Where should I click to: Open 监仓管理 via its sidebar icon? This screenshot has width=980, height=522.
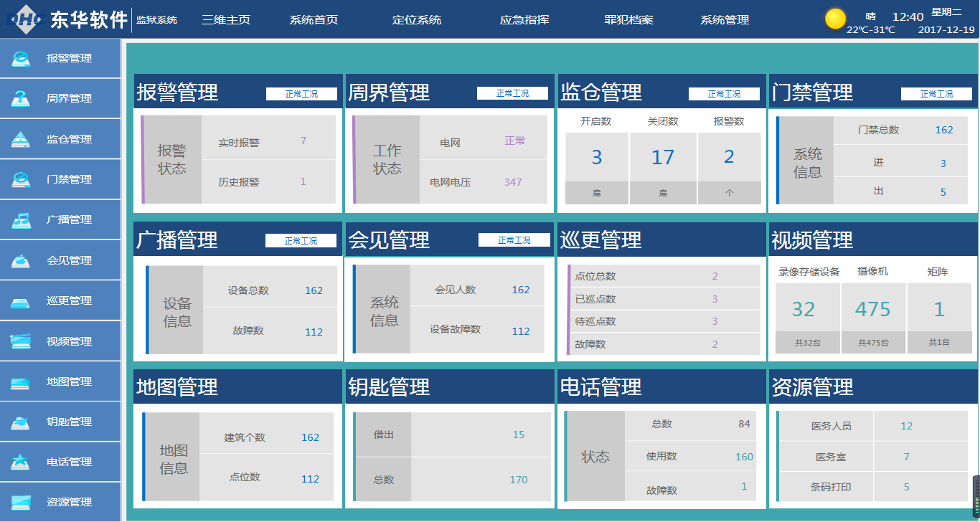tap(21, 139)
